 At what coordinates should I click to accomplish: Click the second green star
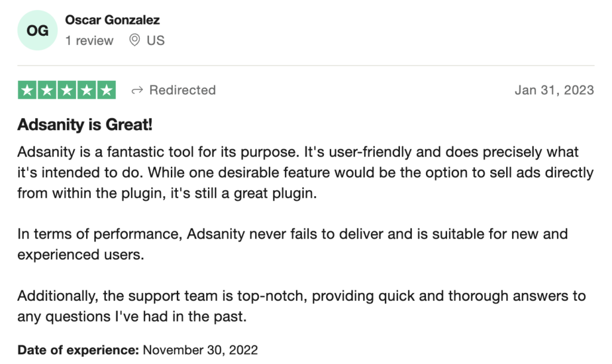(47, 90)
